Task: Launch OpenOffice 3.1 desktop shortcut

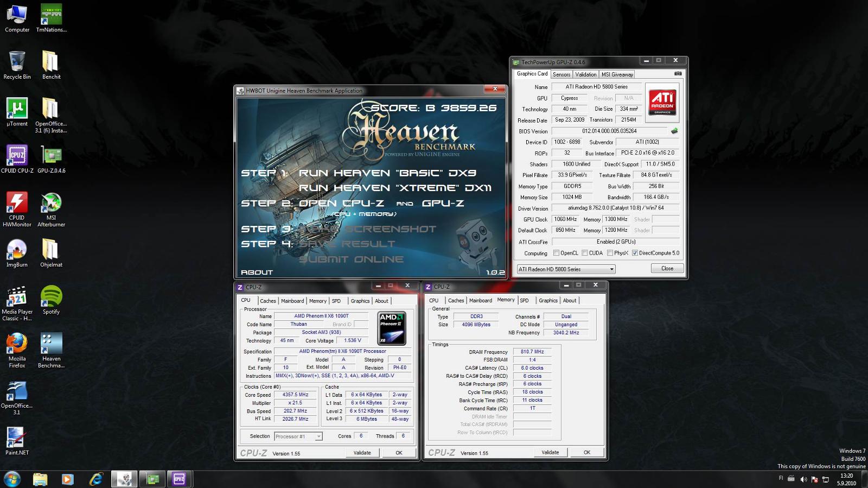Action: 17,397
